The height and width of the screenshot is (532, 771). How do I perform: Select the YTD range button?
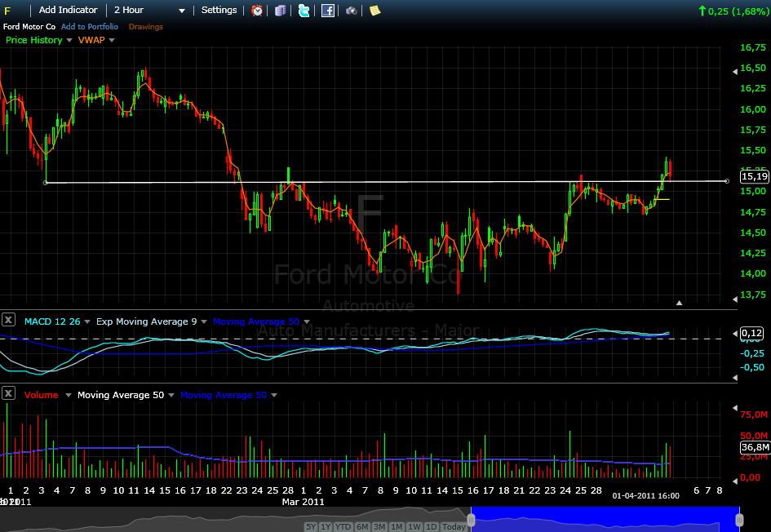[x=343, y=526]
